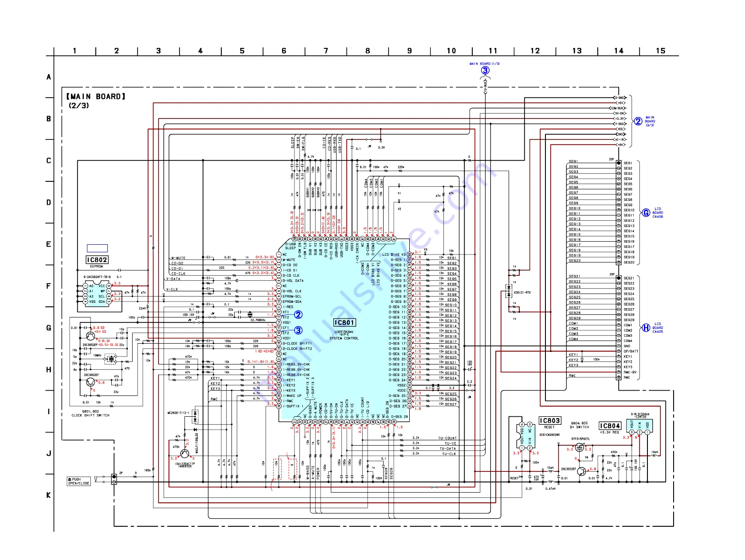This screenshot has width=745, height=560.
Task: Click the IC801 system control label
Action: pos(344,323)
